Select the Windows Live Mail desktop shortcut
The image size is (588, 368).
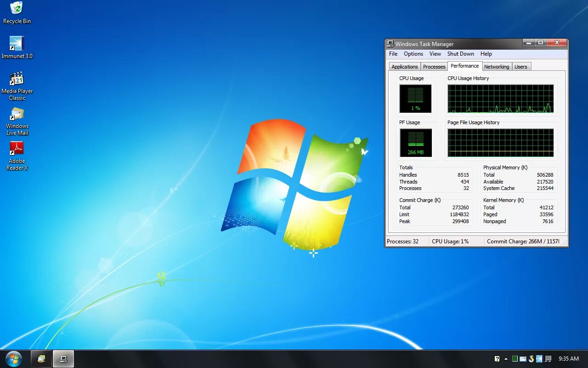17,121
